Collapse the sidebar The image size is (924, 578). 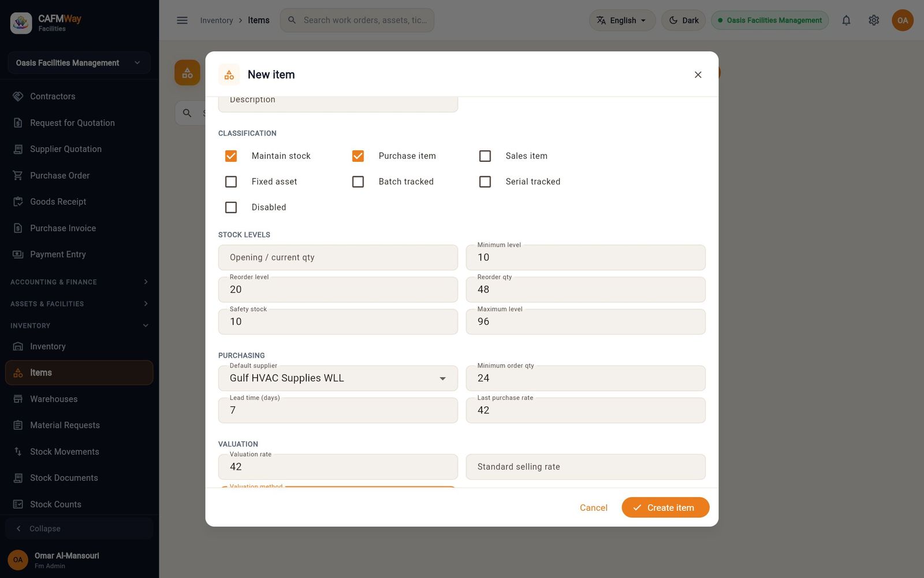[x=79, y=529]
